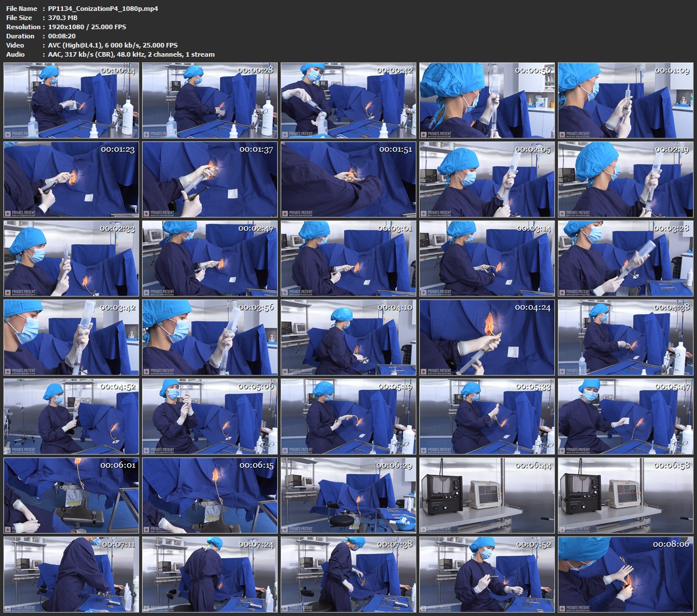Select the thumbnail marked 00:05:06
697x616 pixels.
click(x=210, y=416)
